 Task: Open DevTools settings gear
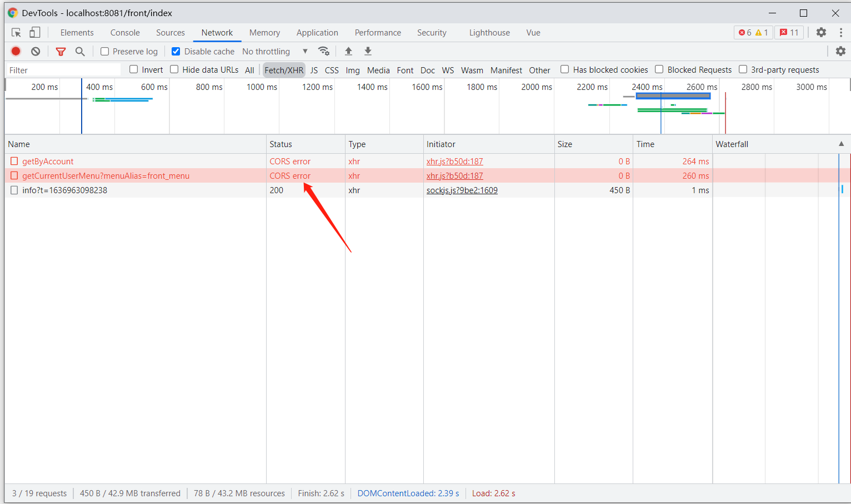821,33
